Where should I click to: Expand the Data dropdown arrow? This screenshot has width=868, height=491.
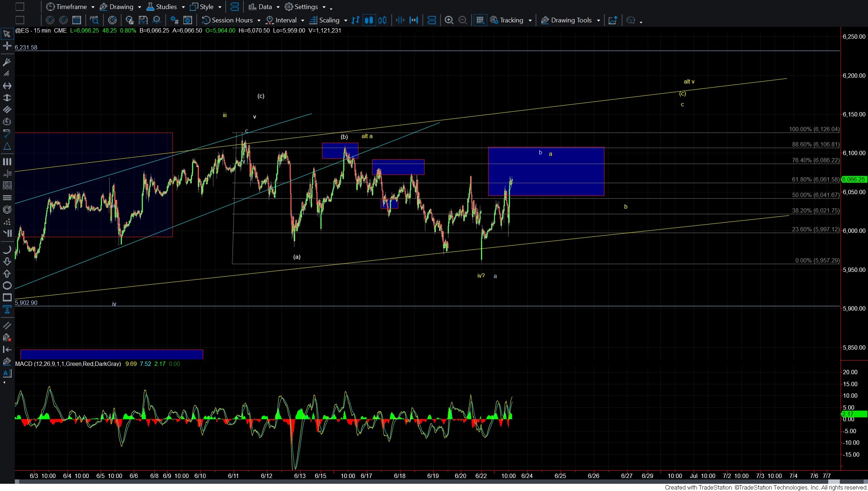278,7
